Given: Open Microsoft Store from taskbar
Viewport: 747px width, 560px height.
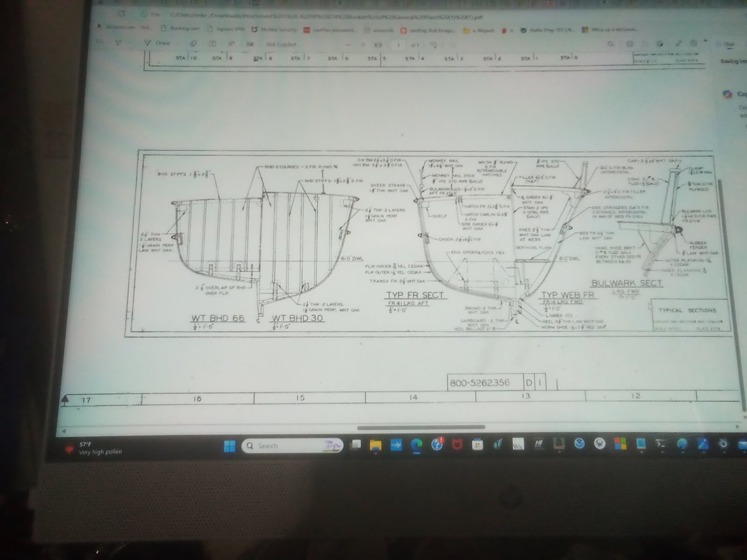Looking at the screenshot, I should point(477,444).
